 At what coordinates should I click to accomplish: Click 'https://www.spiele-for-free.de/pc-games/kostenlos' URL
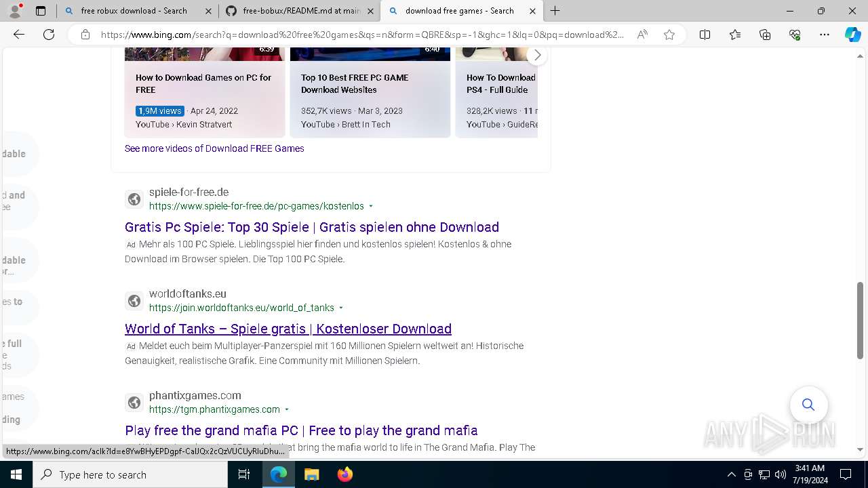256,206
